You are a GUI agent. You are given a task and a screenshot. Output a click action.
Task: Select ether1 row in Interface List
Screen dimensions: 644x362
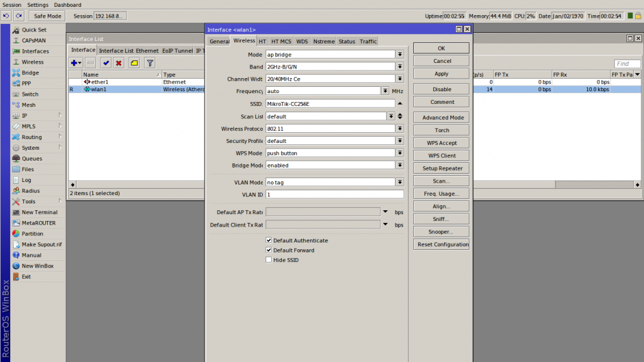click(x=136, y=82)
